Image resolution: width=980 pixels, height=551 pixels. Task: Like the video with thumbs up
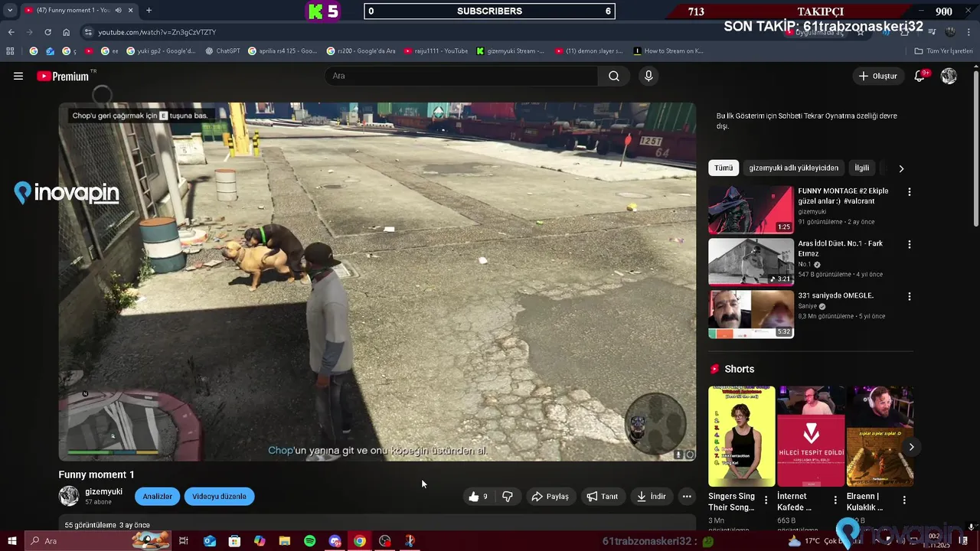pyautogui.click(x=479, y=497)
